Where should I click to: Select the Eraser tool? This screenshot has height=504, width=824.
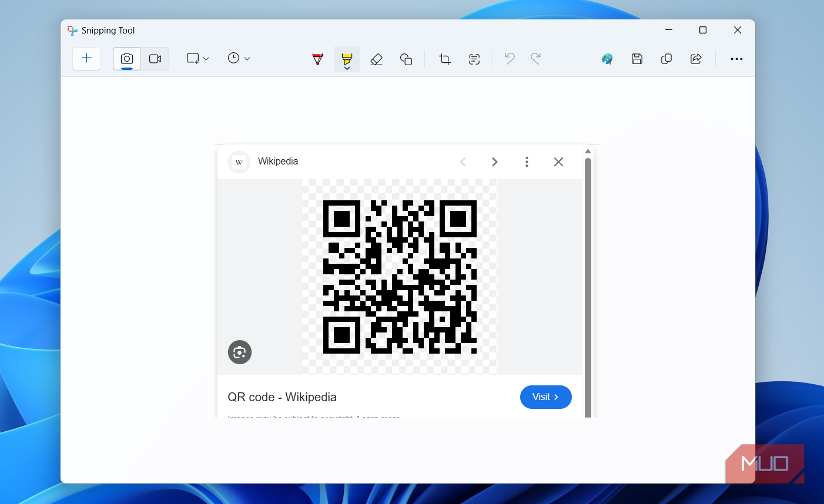pos(377,59)
